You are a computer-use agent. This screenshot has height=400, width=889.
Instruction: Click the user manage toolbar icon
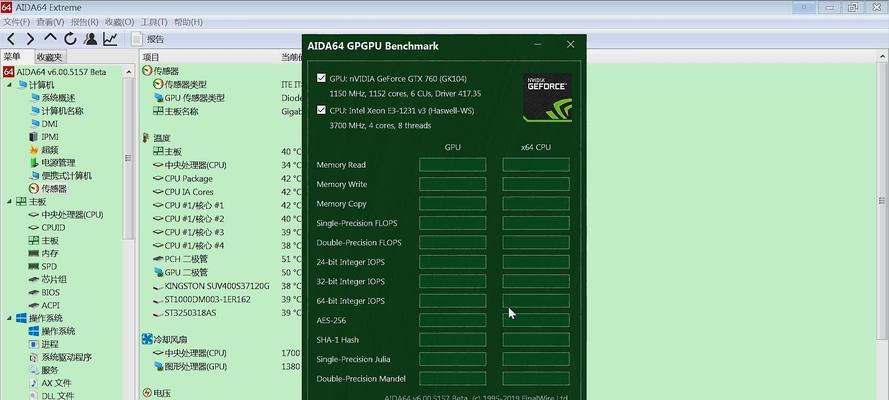tap(90, 39)
